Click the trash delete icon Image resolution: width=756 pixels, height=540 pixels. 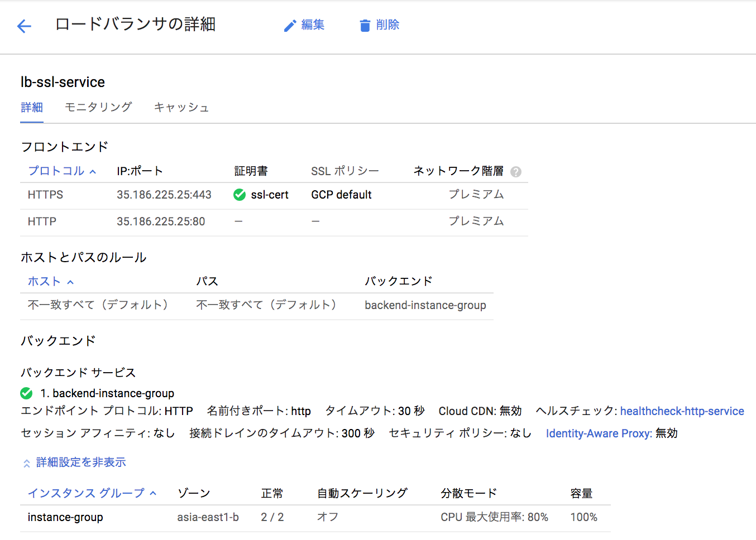tap(365, 26)
